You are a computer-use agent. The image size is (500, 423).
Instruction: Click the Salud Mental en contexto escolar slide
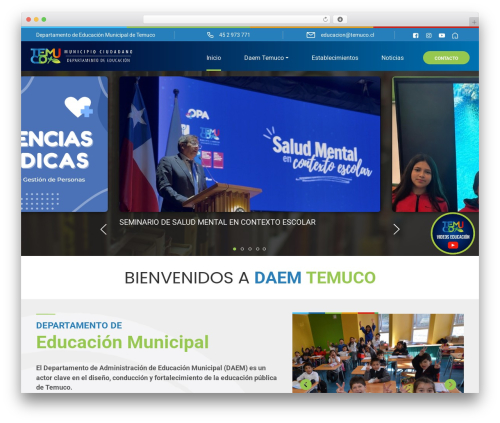coord(250,144)
